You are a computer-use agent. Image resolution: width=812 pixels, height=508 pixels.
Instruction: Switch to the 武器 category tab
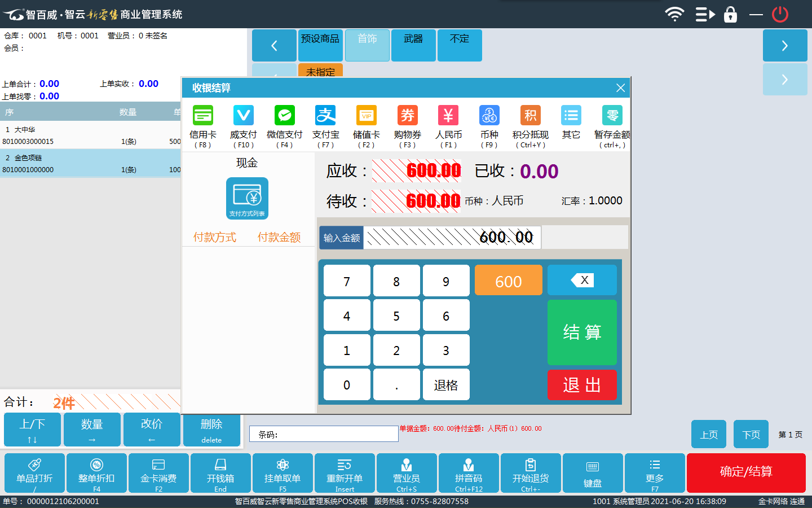(x=413, y=45)
